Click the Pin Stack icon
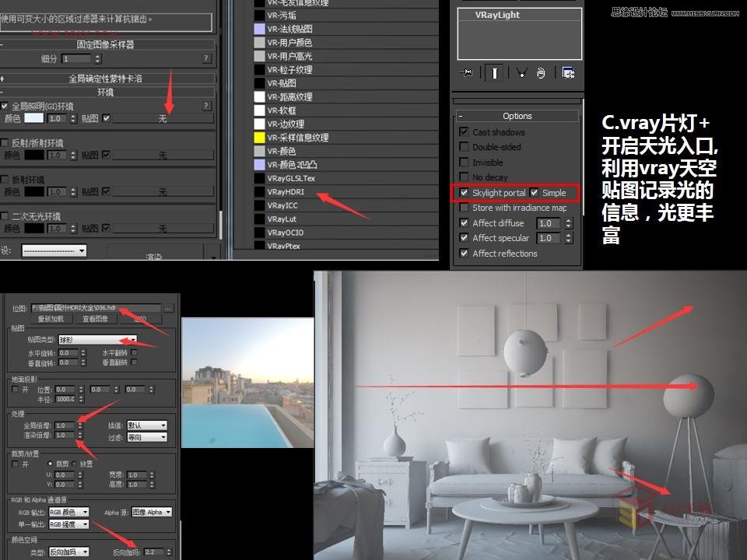Viewport: 747px width, 560px height. click(x=466, y=73)
